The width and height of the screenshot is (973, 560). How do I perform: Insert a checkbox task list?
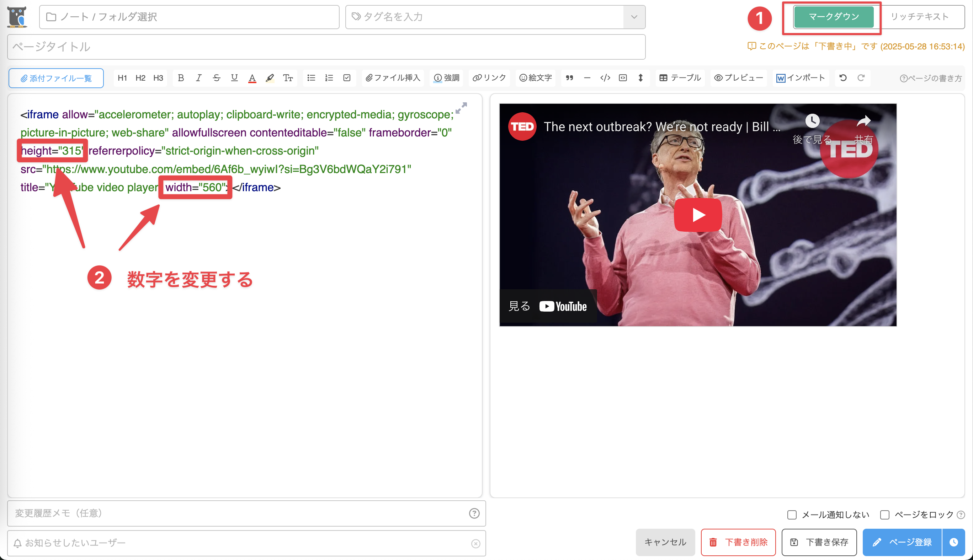coord(347,78)
